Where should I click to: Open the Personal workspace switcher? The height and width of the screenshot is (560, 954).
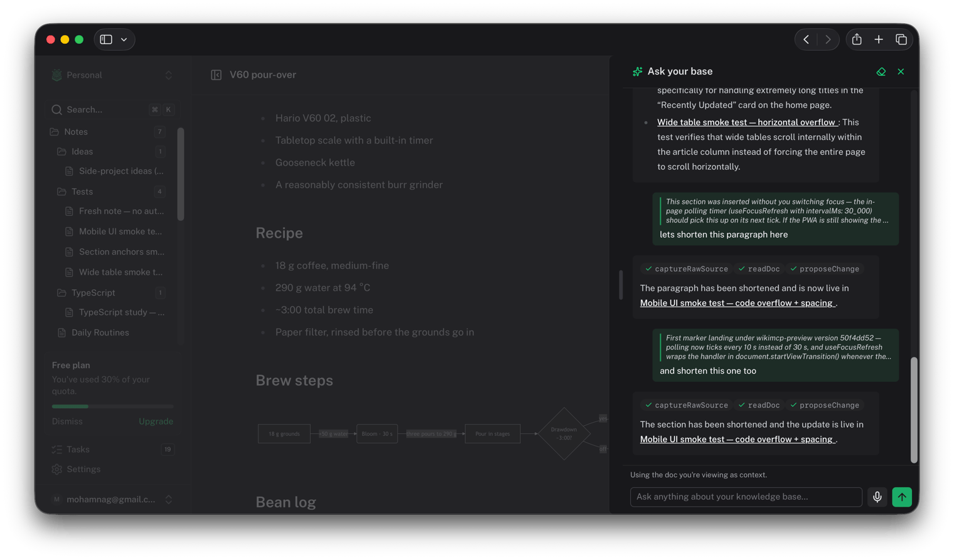(112, 75)
